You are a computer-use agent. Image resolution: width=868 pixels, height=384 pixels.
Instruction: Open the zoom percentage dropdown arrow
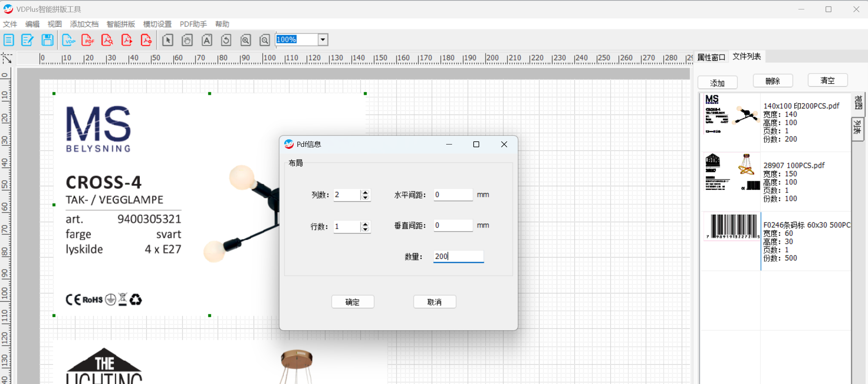point(323,40)
